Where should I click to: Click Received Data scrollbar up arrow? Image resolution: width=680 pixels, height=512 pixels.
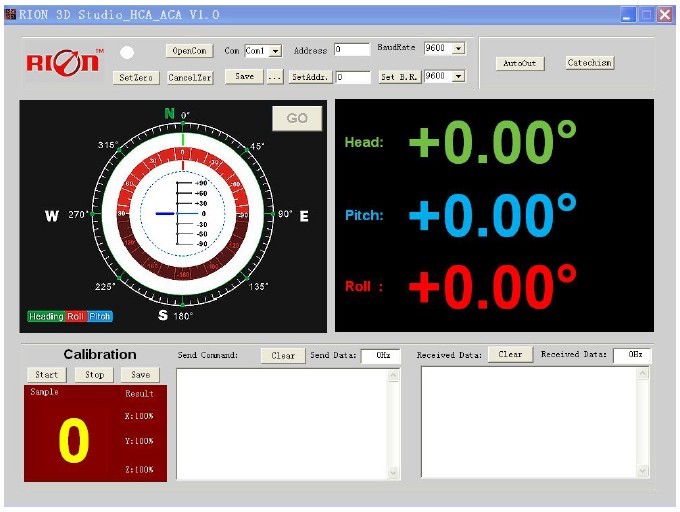pos(643,373)
